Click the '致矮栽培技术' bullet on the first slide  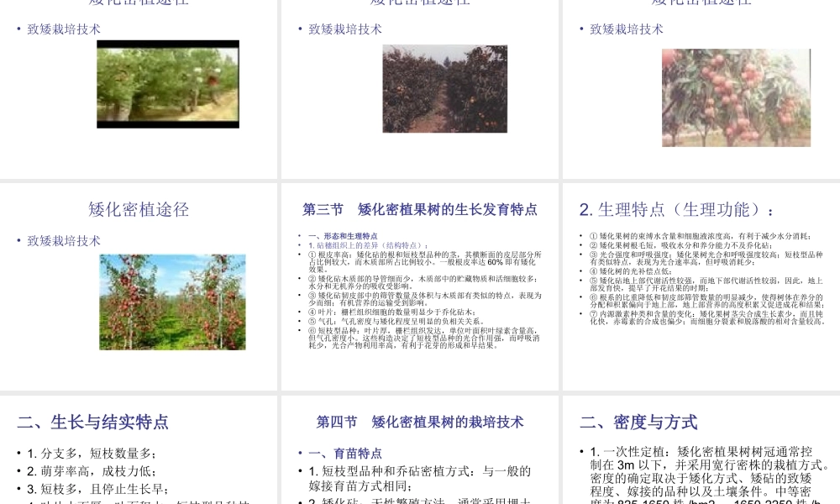click(63, 29)
